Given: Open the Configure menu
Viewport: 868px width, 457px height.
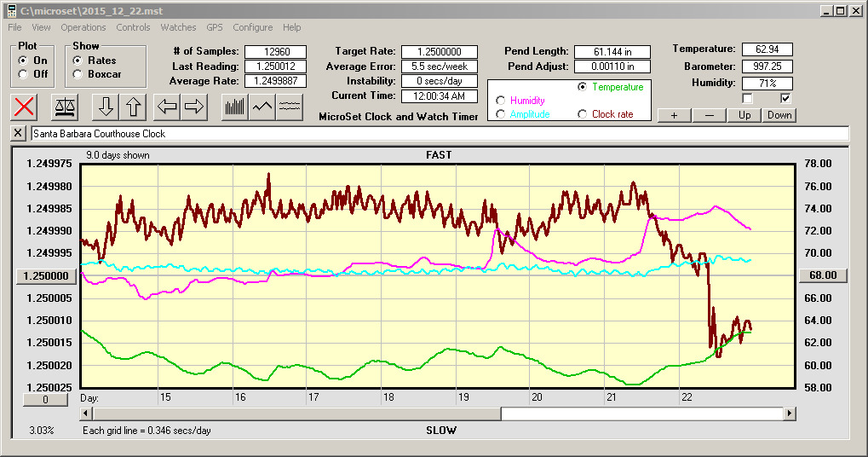Looking at the screenshot, I should pyautogui.click(x=252, y=27).
